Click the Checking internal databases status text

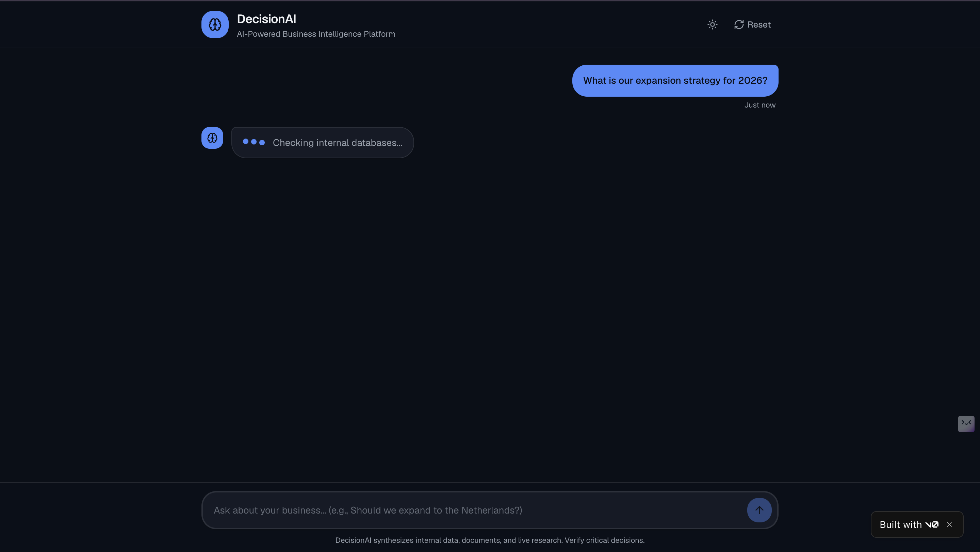(338, 143)
